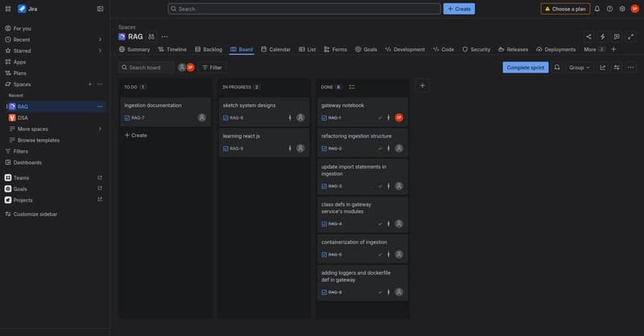Open the Group dropdown
The width and height of the screenshot is (644, 336).
click(x=580, y=68)
